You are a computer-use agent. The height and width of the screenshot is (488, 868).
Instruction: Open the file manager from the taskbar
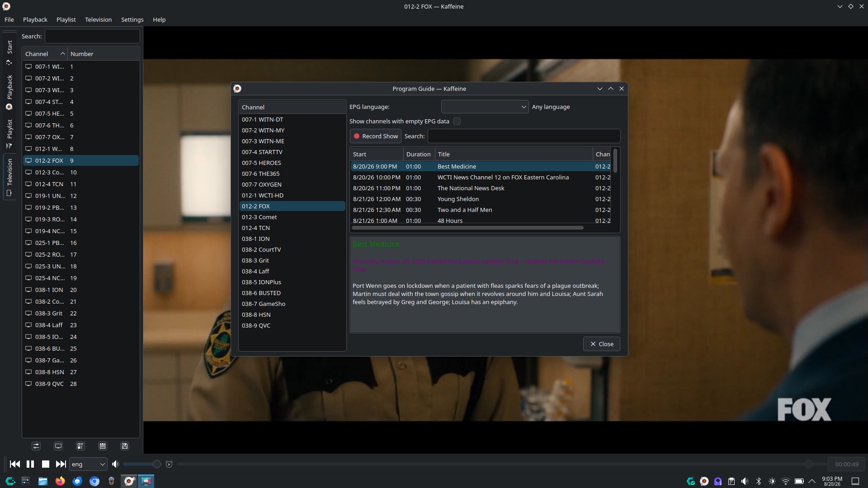point(43,481)
